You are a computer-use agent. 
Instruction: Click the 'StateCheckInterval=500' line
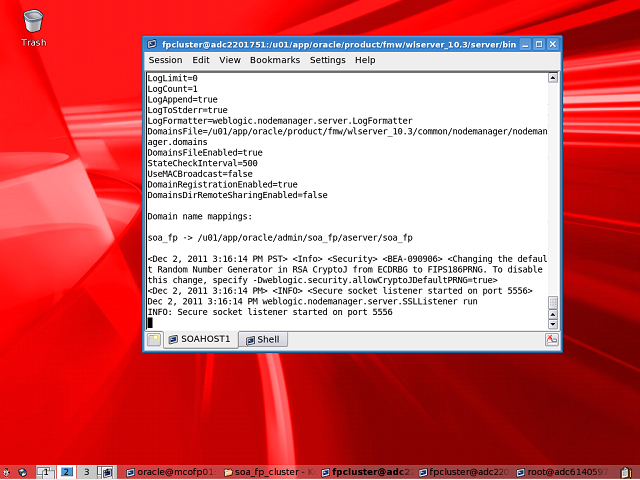202,163
